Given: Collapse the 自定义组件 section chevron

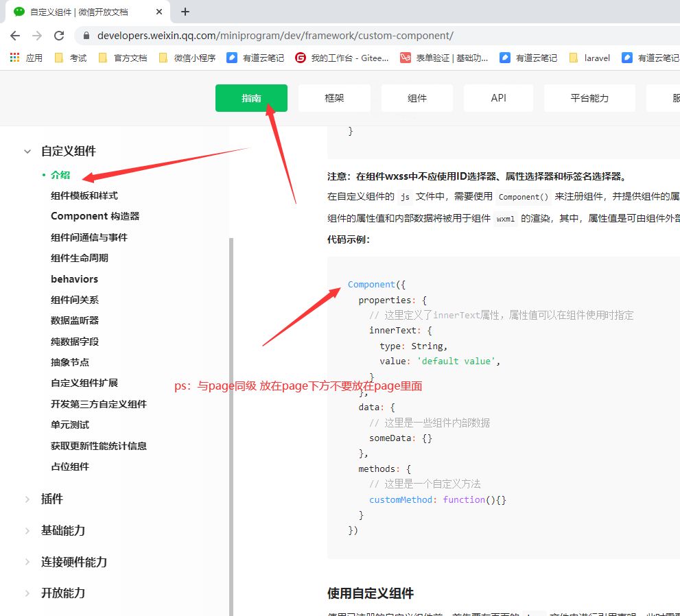Looking at the screenshot, I should pyautogui.click(x=27, y=151).
